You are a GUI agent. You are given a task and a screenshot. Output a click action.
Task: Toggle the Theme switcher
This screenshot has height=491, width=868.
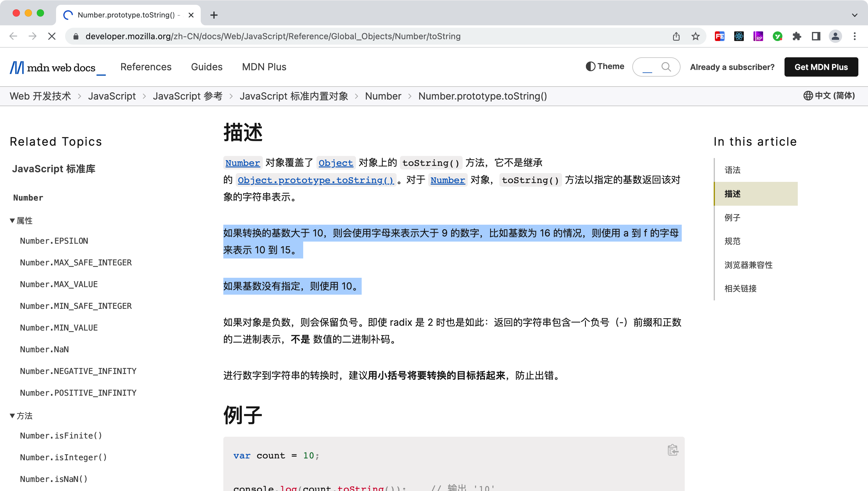click(x=605, y=66)
